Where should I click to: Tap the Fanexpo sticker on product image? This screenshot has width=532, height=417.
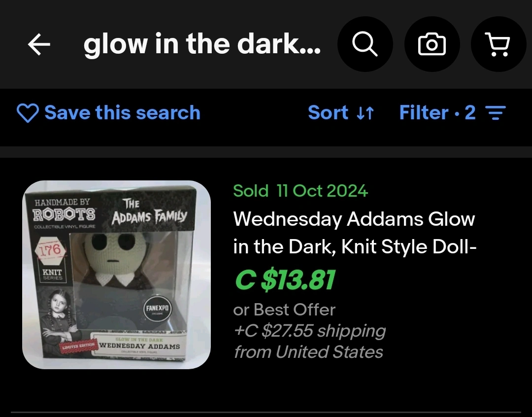[157, 309]
